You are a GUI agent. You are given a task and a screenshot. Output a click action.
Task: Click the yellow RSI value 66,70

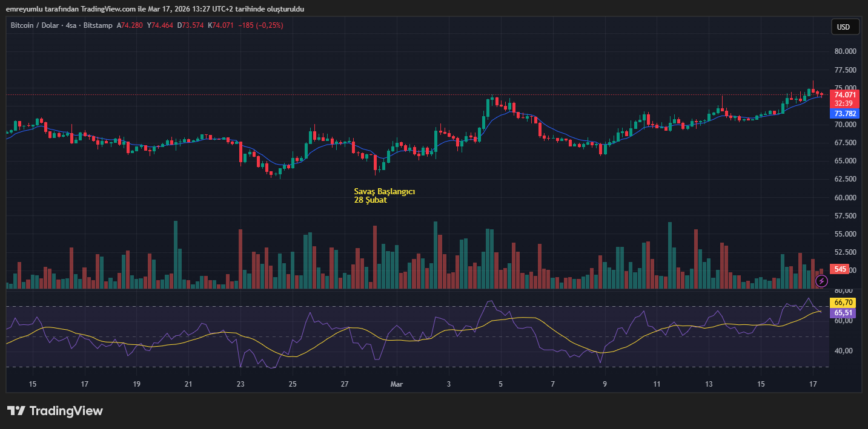843,301
